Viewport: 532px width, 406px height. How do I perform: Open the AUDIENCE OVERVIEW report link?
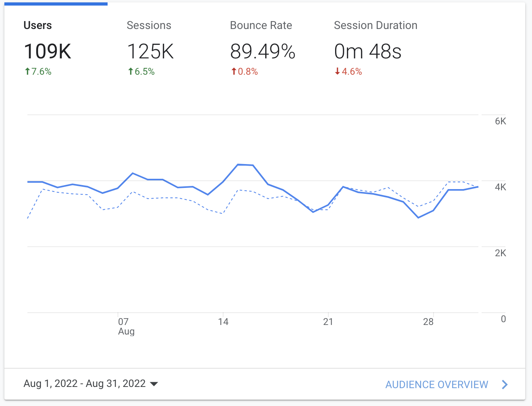click(x=437, y=385)
